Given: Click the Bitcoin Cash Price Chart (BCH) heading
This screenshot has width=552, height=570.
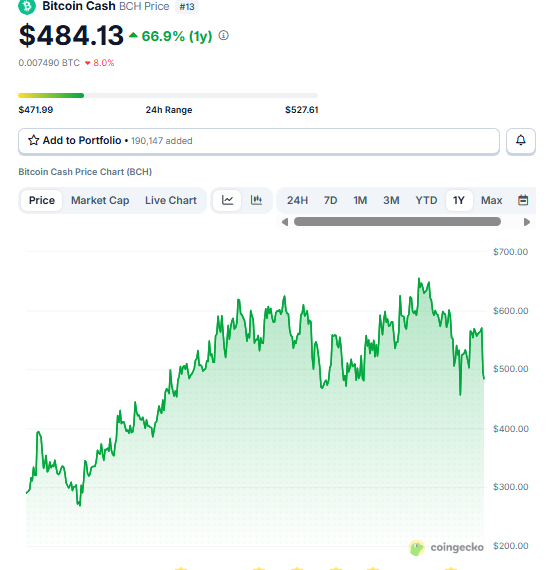Looking at the screenshot, I should tap(85, 172).
